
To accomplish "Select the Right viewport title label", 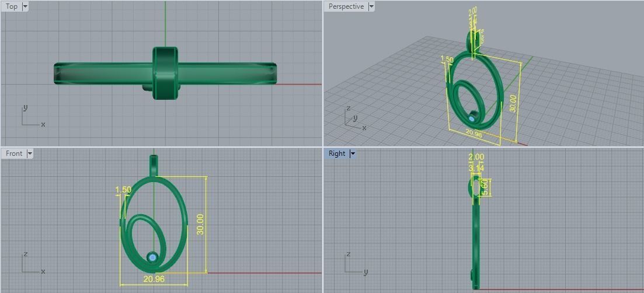I will point(337,154).
